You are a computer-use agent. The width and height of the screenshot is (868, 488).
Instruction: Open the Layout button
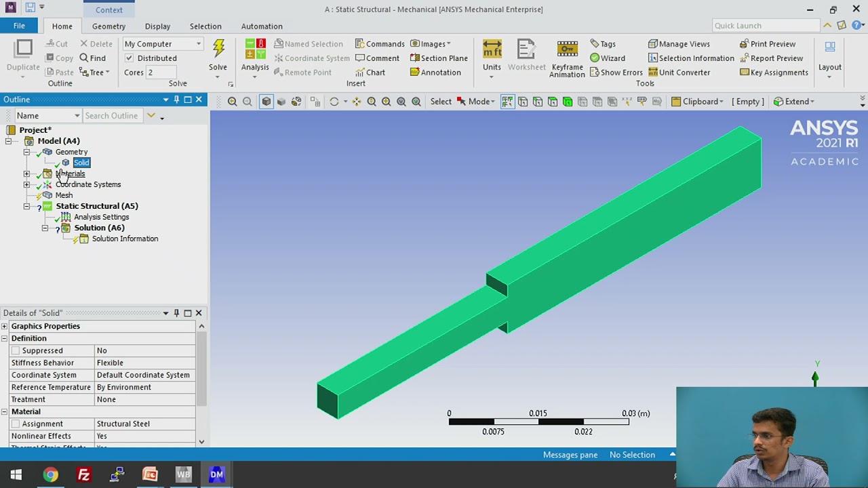pyautogui.click(x=830, y=58)
